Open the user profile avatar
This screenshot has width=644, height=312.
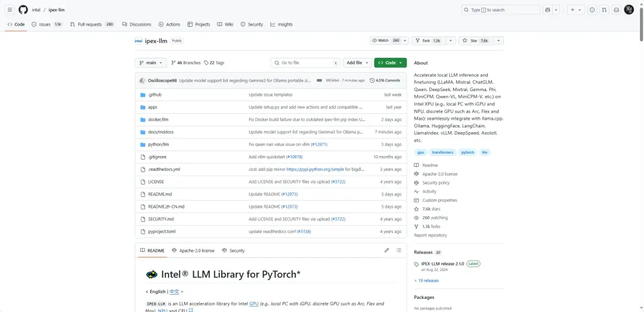tap(629, 10)
